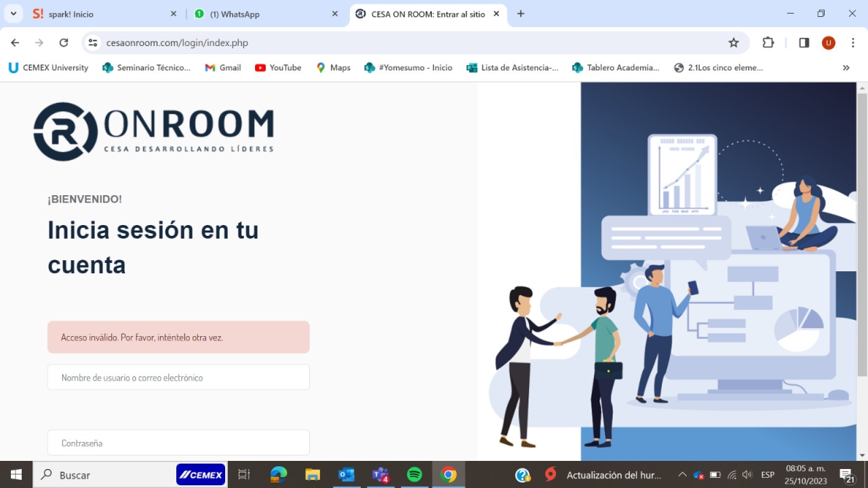This screenshot has height=488, width=868.
Task: Show more bookmarks with the chevron
Action: 846,68
